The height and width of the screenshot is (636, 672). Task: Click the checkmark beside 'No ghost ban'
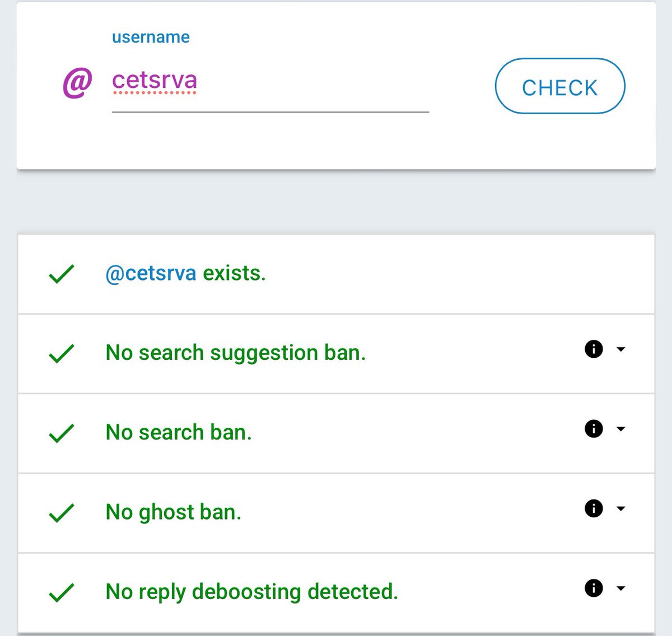pyautogui.click(x=62, y=512)
